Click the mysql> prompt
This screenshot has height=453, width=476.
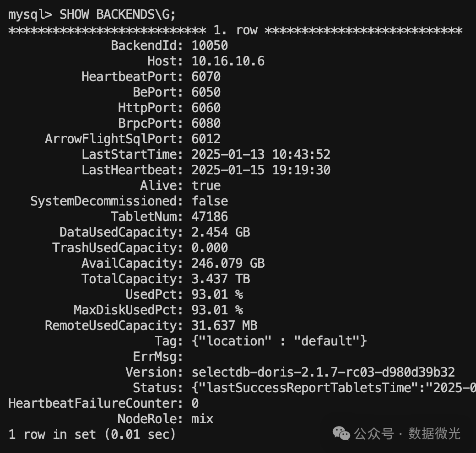30,15
